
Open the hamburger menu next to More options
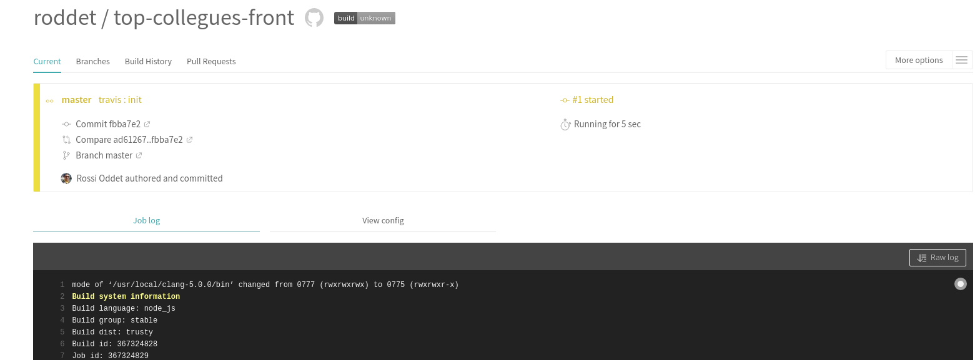962,60
